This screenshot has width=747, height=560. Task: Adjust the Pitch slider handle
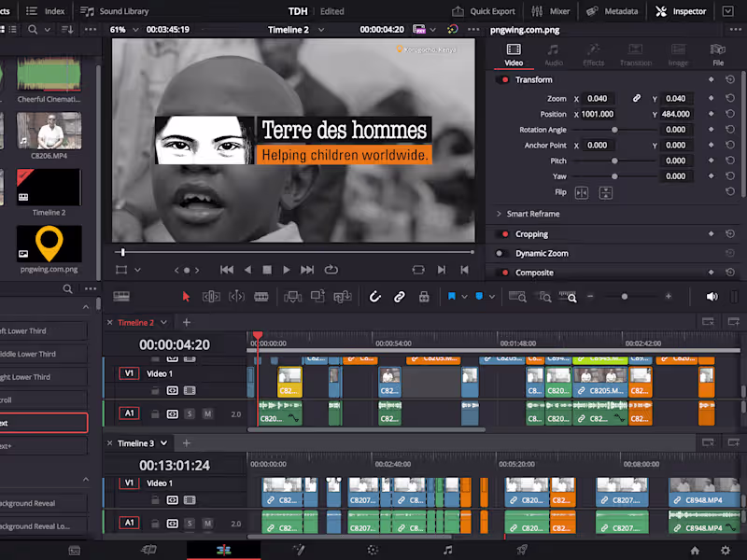(x=613, y=161)
